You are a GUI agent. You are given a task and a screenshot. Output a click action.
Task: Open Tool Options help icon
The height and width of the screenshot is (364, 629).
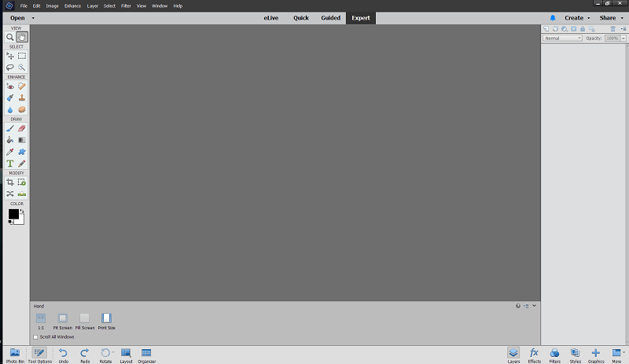[518, 306]
